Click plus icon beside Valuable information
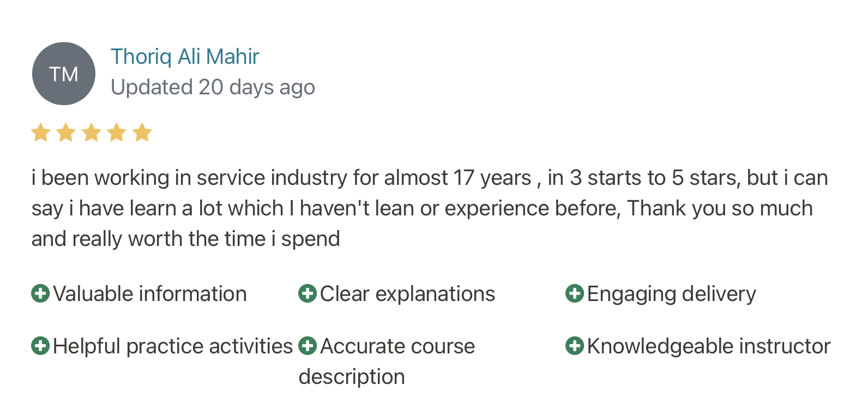The image size is (868, 409). click(x=40, y=293)
